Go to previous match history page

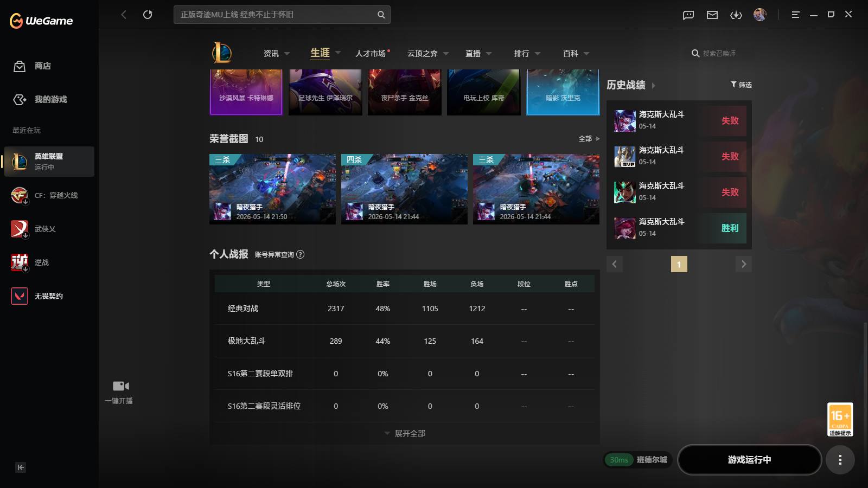(x=615, y=264)
